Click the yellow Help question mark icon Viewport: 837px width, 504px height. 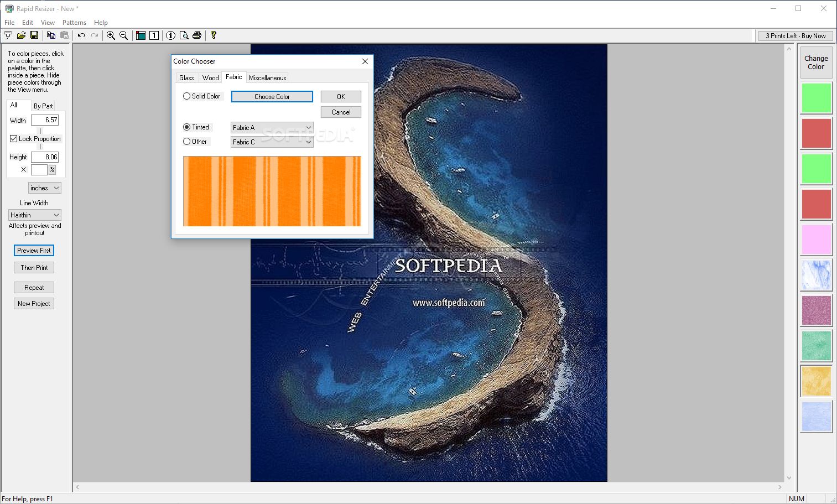coord(214,35)
